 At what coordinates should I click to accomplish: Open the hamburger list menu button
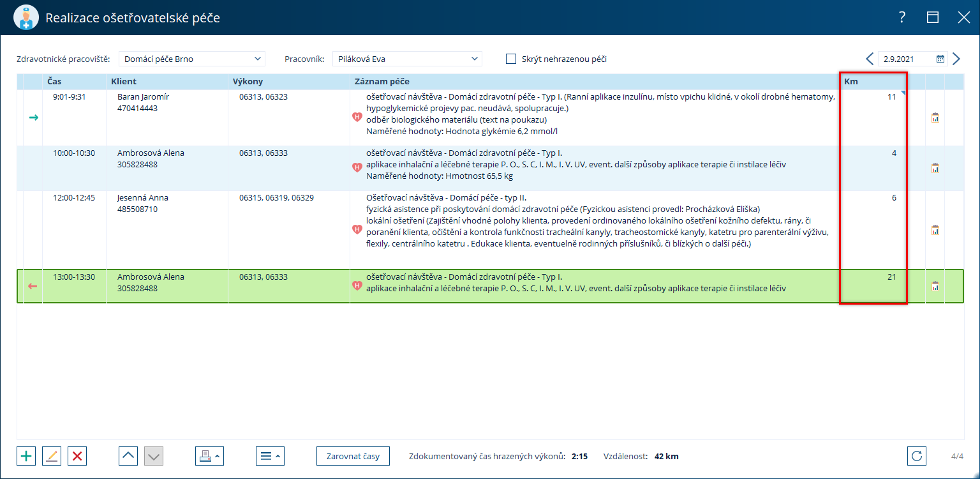[270, 456]
